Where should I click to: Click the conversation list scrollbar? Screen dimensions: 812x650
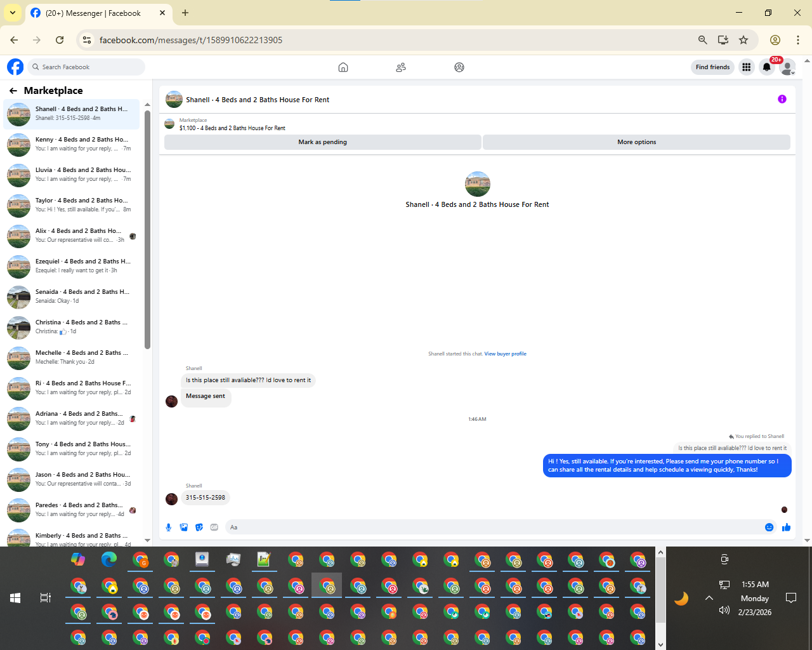pyautogui.click(x=147, y=231)
